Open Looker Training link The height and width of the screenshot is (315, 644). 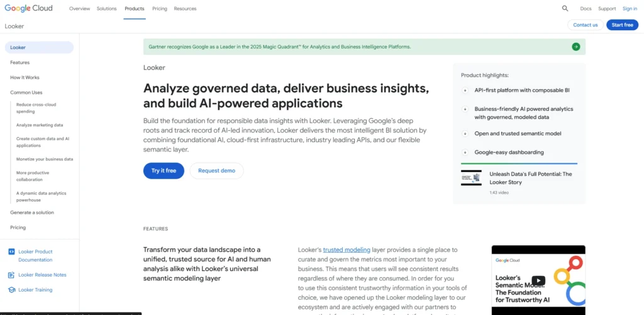point(35,290)
